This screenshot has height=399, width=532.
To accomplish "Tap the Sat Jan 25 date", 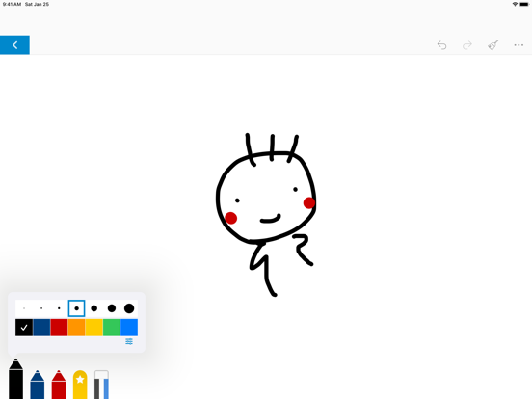I will [x=37, y=4].
